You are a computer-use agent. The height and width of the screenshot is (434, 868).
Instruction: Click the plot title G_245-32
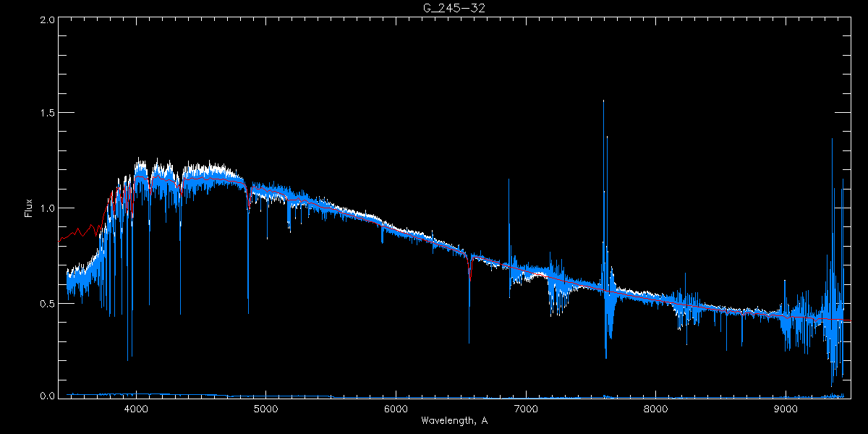pyautogui.click(x=454, y=8)
